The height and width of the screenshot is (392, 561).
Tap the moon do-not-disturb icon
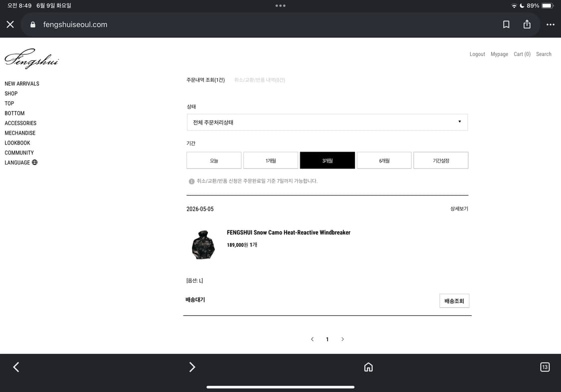coord(522,5)
